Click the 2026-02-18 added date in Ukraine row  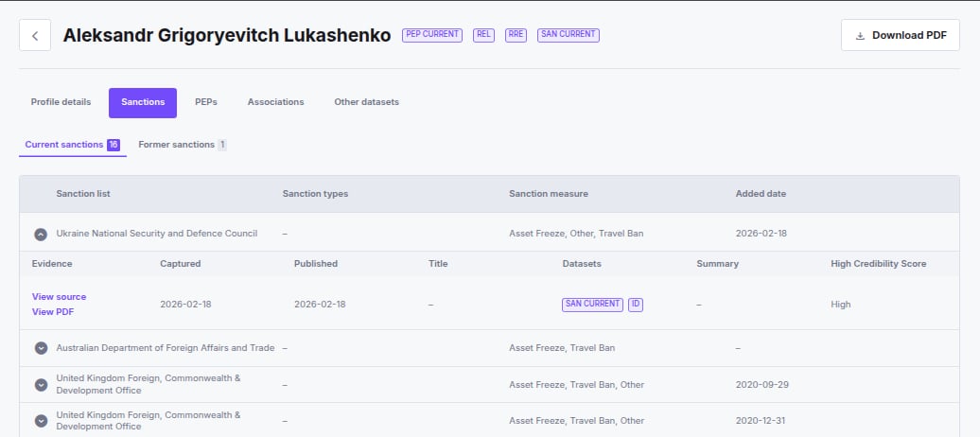[x=761, y=234]
